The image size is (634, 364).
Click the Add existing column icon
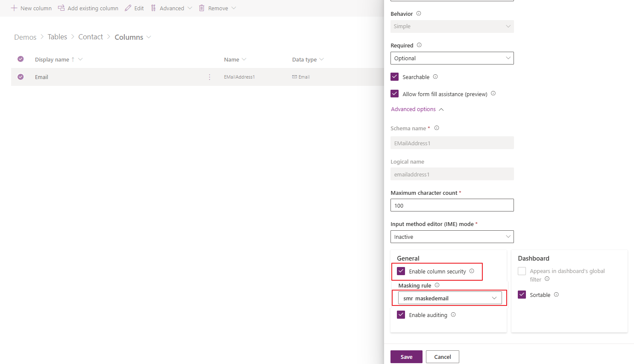(60, 8)
